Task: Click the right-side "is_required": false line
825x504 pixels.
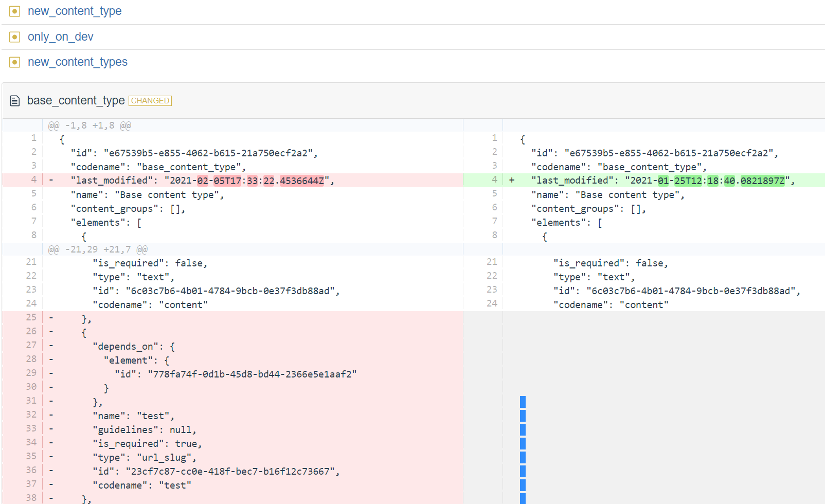Action: coord(611,263)
